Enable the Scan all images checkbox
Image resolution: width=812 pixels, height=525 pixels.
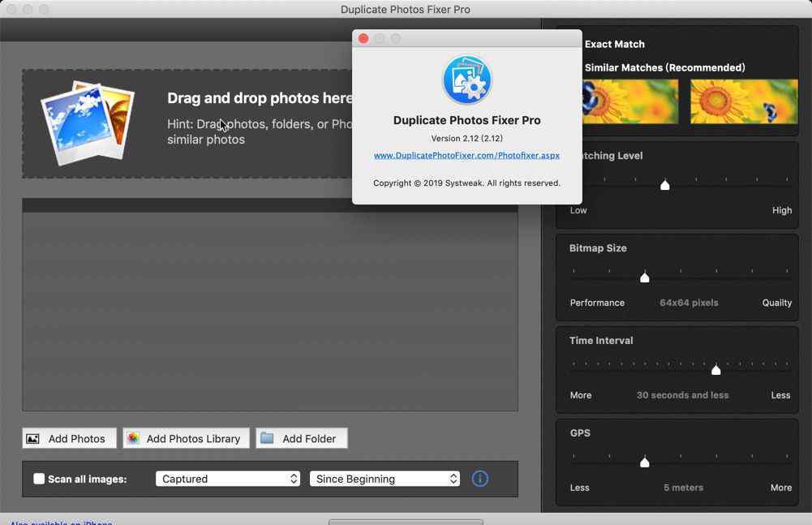click(39, 479)
